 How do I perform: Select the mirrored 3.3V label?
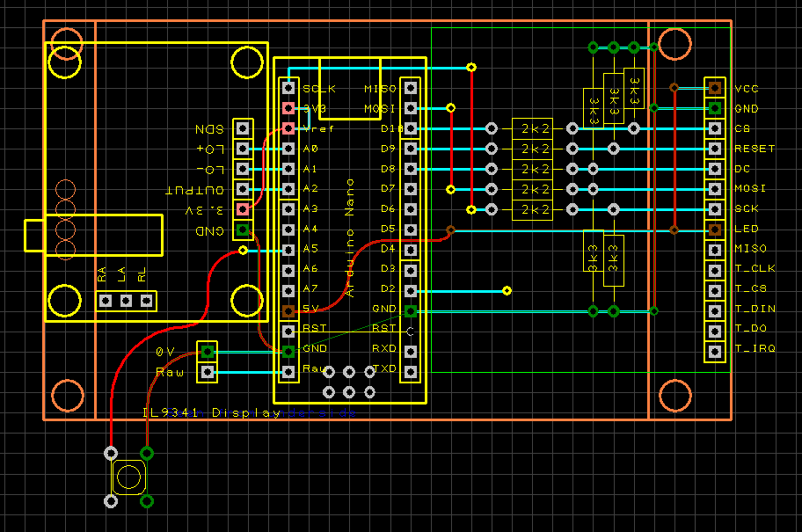coord(205,210)
